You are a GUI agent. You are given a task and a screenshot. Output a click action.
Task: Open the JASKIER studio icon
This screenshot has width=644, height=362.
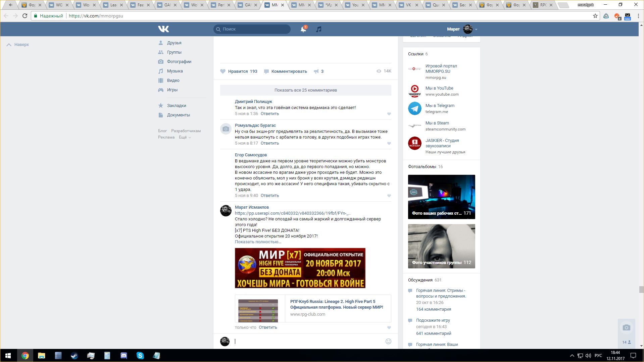(415, 143)
